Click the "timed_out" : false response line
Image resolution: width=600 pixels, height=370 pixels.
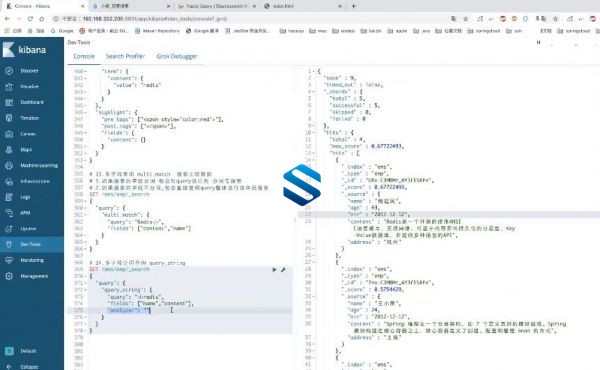353,85
